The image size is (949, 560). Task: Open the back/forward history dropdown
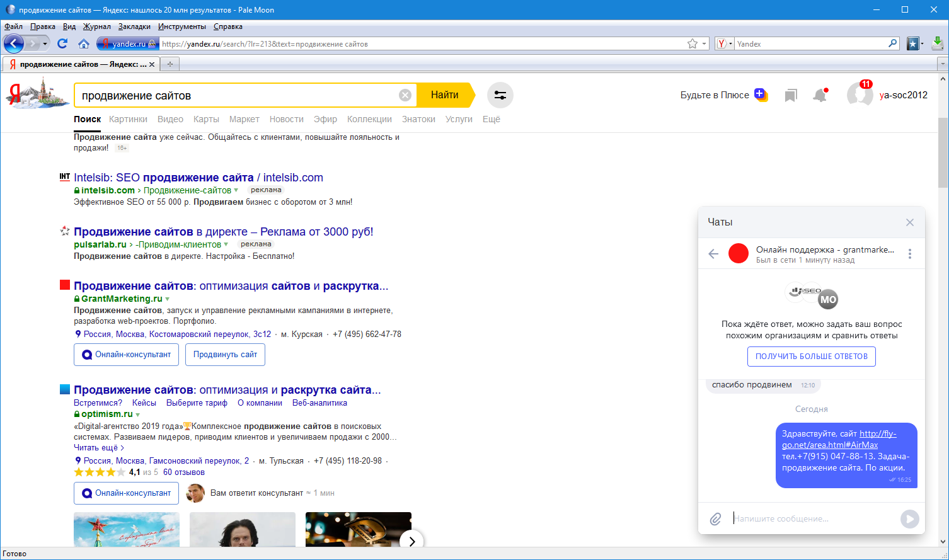click(45, 43)
